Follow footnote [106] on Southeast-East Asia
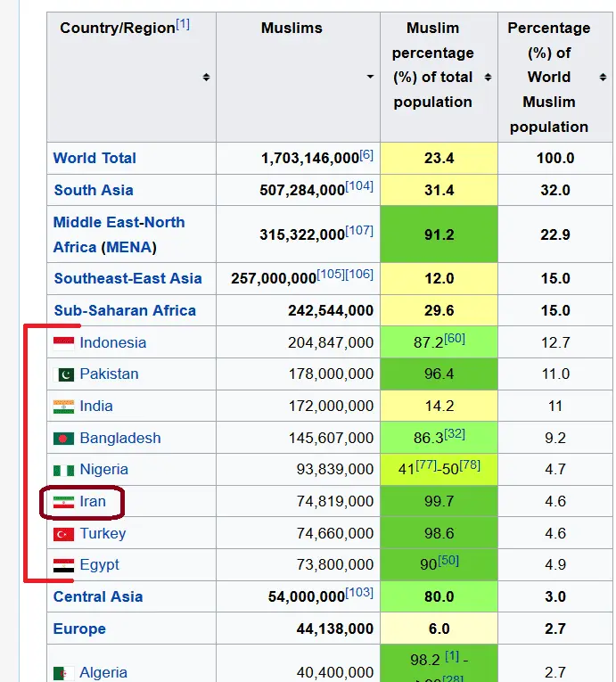 point(359,275)
